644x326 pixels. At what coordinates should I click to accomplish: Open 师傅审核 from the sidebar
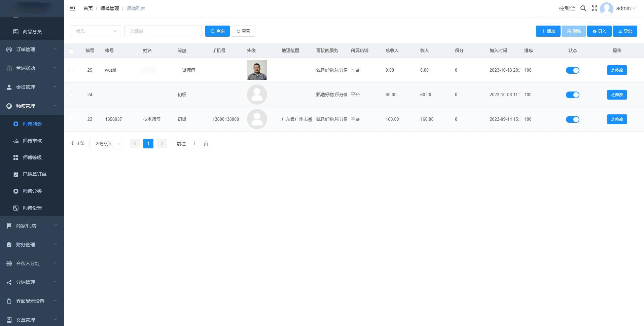(x=32, y=141)
